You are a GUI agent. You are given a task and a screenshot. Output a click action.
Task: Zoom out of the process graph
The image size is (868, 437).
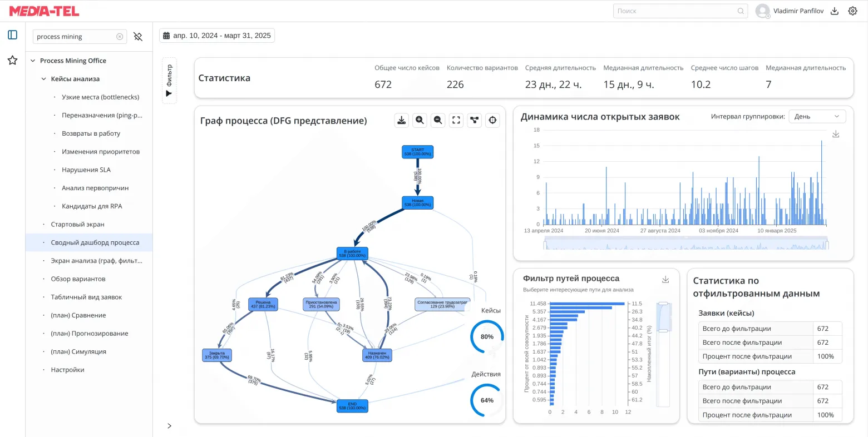tap(438, 120)
